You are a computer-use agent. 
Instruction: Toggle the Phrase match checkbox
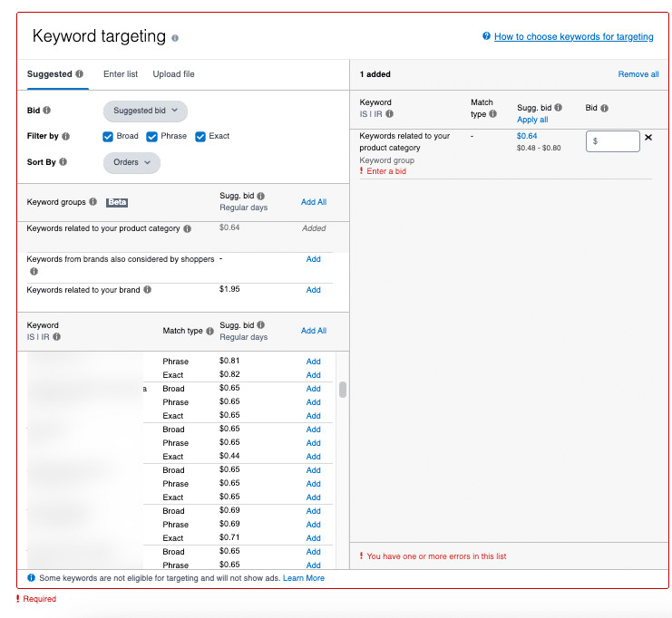(x=151, y=136)
